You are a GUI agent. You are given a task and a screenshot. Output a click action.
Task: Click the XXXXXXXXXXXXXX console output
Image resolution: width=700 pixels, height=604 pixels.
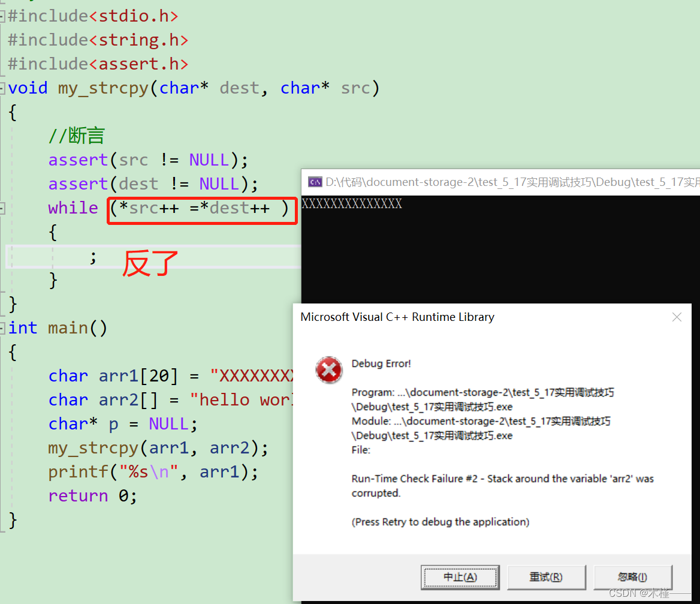coord(352,204)
